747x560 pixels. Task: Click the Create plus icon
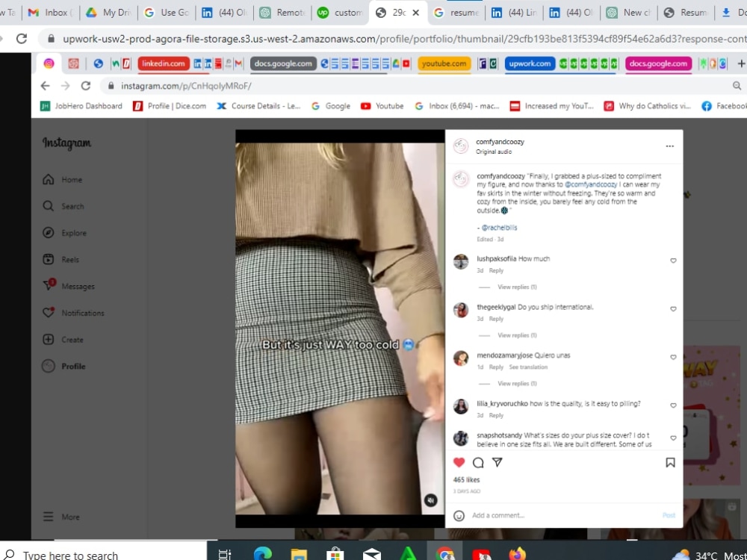coord(48,340)
